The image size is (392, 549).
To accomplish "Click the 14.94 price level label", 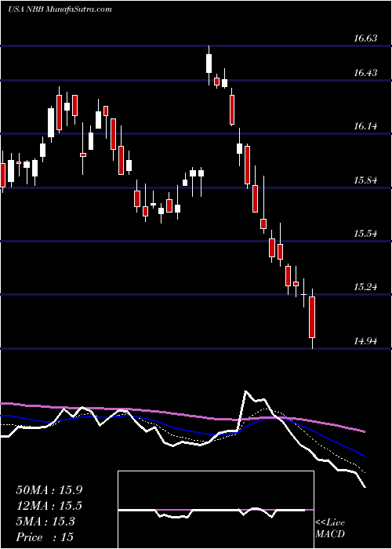I will click(365, 340).
